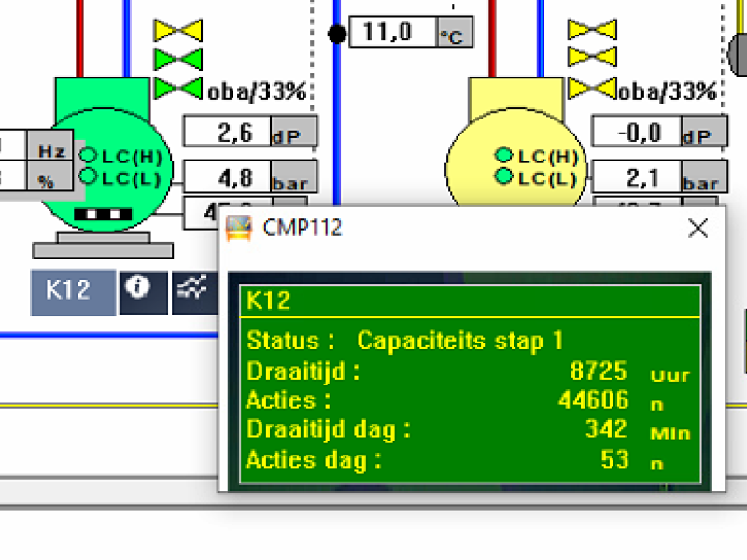The image size is (747, 560).
Task: Click the info icon next to K12
Action: (139, 290)
